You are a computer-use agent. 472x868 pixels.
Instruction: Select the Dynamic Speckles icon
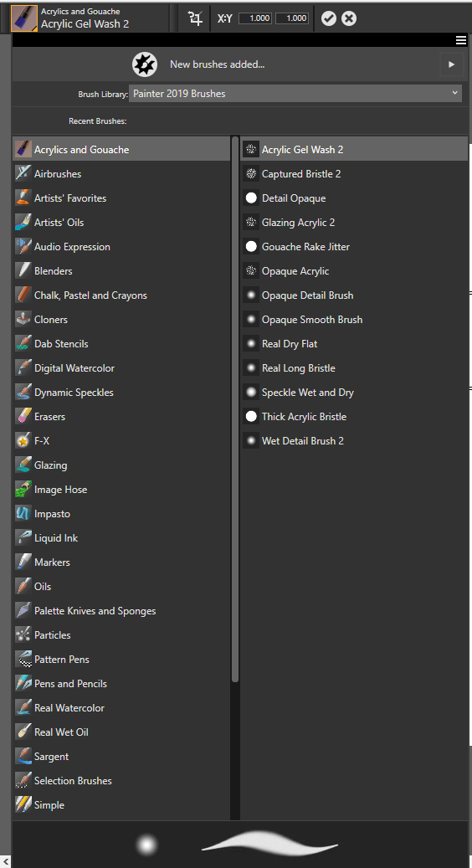[23, 393]
